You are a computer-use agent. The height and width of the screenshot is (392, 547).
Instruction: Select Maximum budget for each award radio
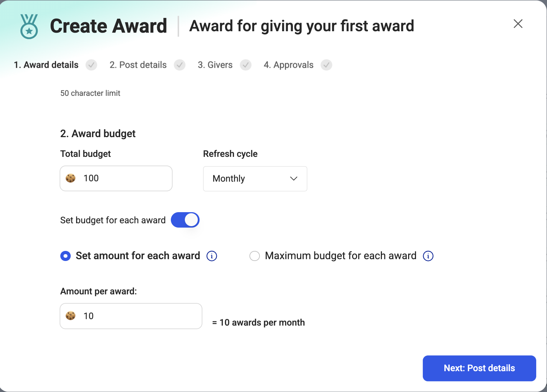tap(254, 256)
